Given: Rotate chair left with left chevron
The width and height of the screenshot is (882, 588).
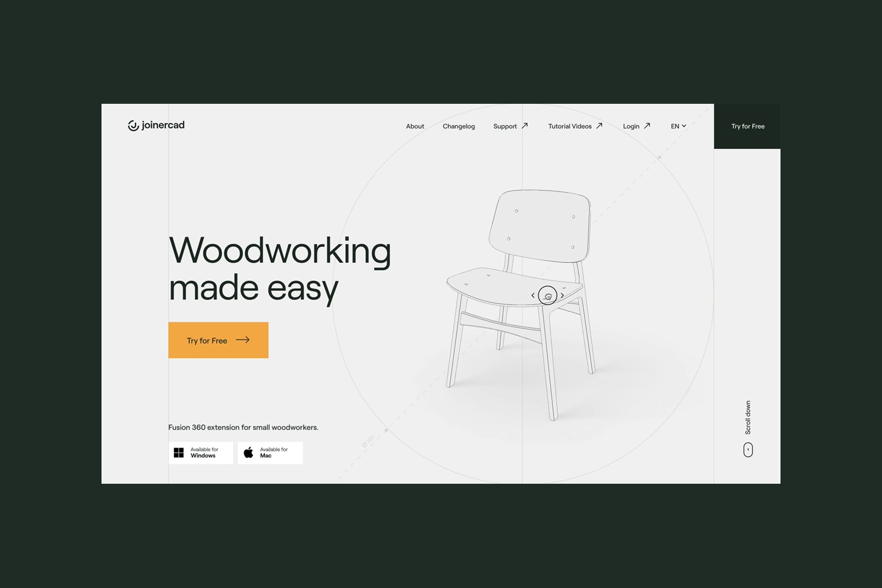Looking at the screenshot, I should coord(533,295).
